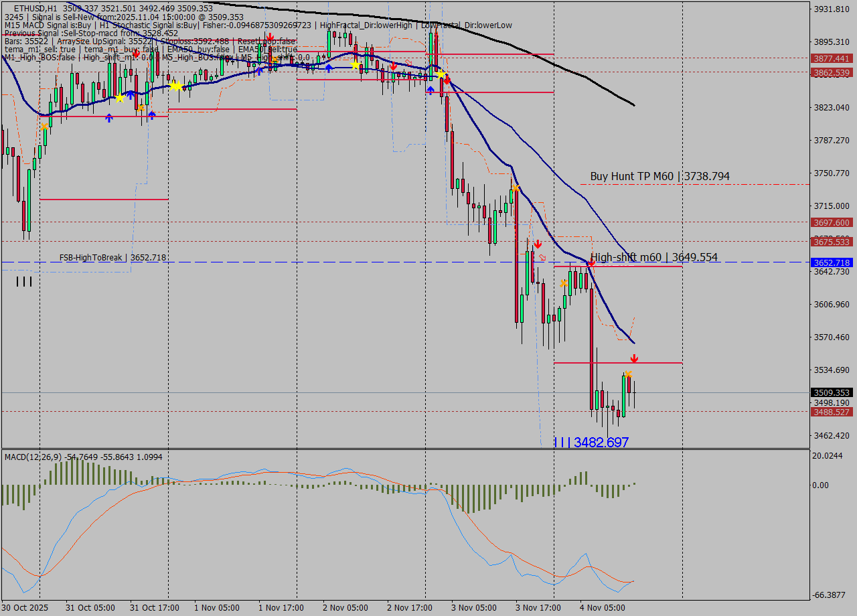Screen dimensions: 857x616
Task: Select the 4 Nov 05:00 time axis label
Action: (x=603, y=607)
